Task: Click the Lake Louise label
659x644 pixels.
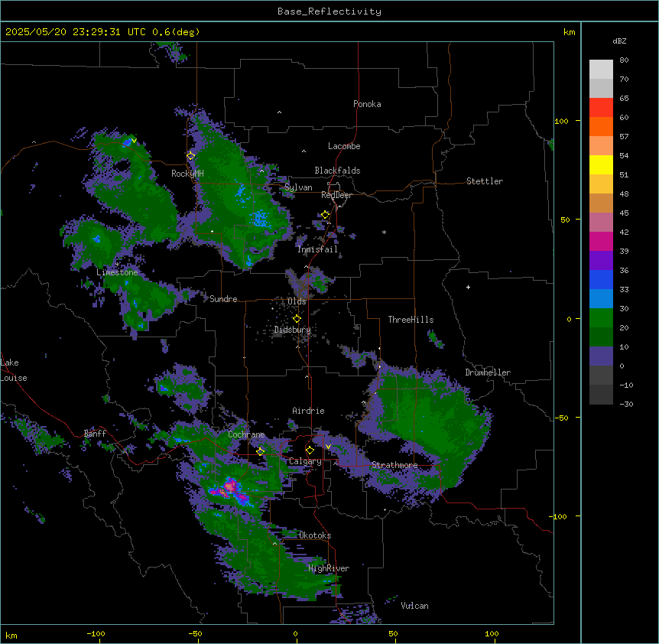Action: coord(14,370)
